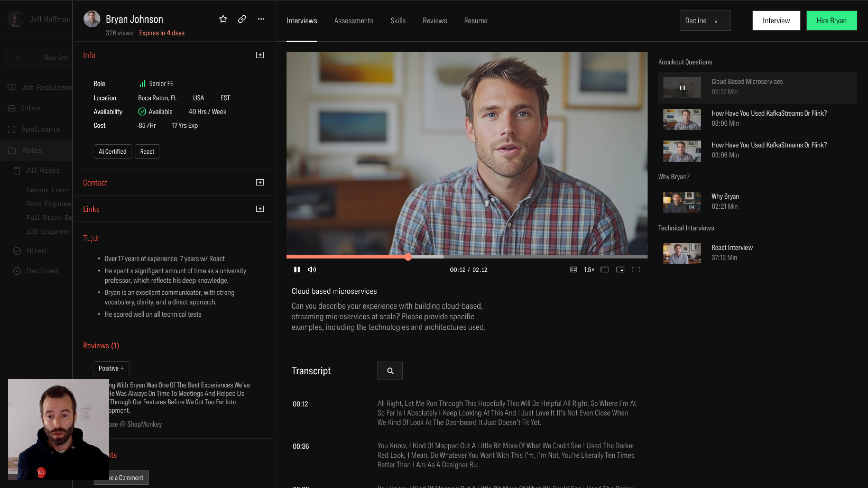The height and width of the screenshot is (488, 868).
Task: Play the React Interview video thumbnail
Action: coord(682,253)
